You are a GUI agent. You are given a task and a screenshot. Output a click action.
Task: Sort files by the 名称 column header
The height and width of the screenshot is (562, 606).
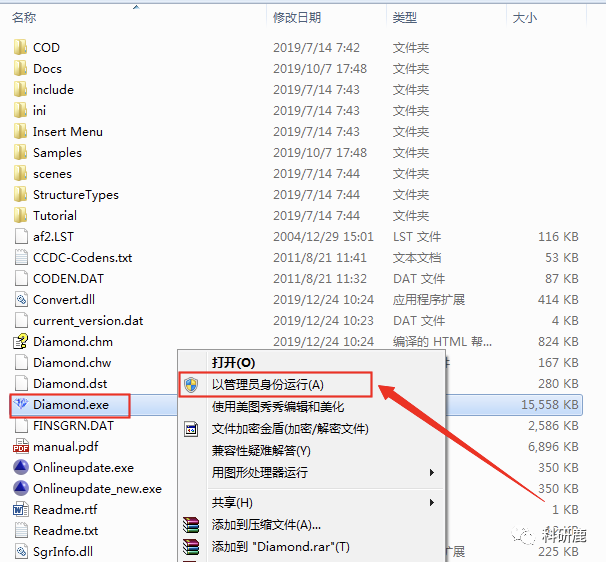point(26,18)
